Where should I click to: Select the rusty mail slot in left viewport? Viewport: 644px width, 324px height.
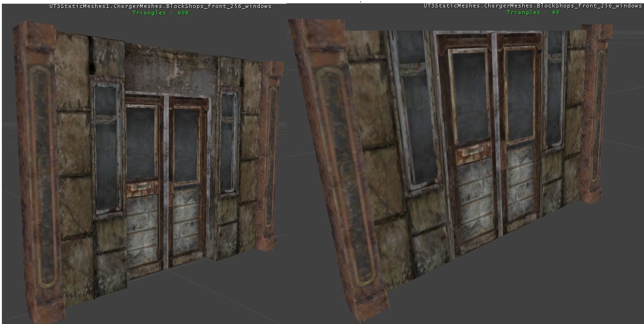[142, 188]
